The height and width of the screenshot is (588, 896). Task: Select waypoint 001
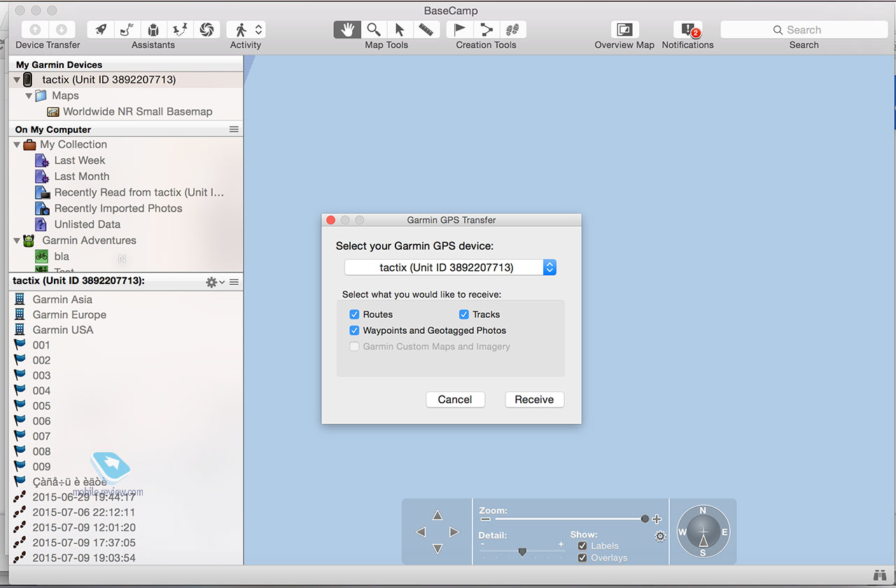(x=41, y=345)
